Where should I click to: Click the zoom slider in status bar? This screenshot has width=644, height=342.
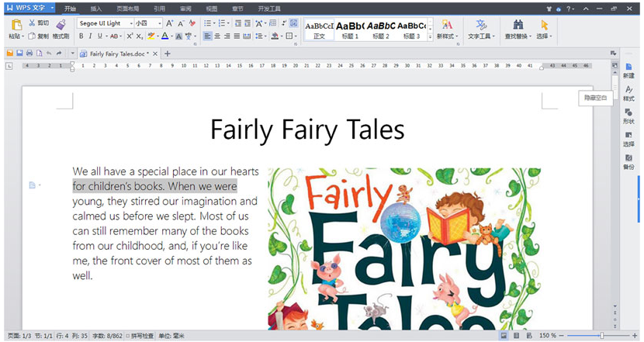point(601,336)
